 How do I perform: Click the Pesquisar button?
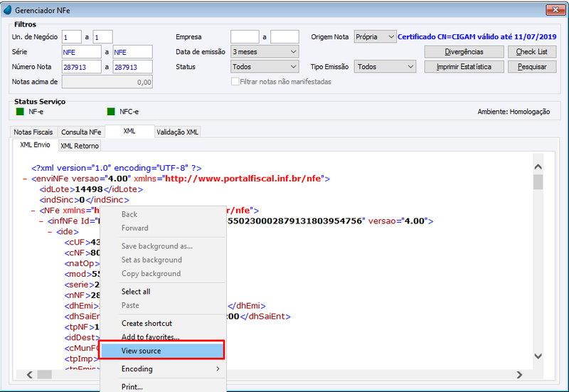[x=532, y=67]
